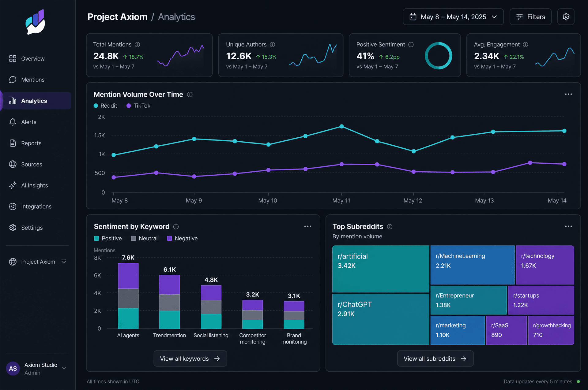This screenshot has width=588, height=390.
Task: Expand the Project Axiom project switcher
Action: (37, 262)
